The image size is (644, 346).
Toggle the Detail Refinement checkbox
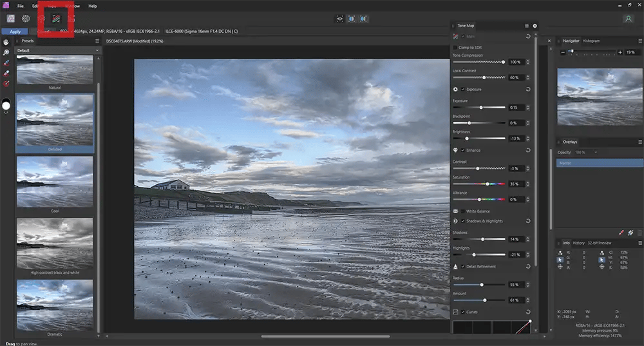click(463, 267)
